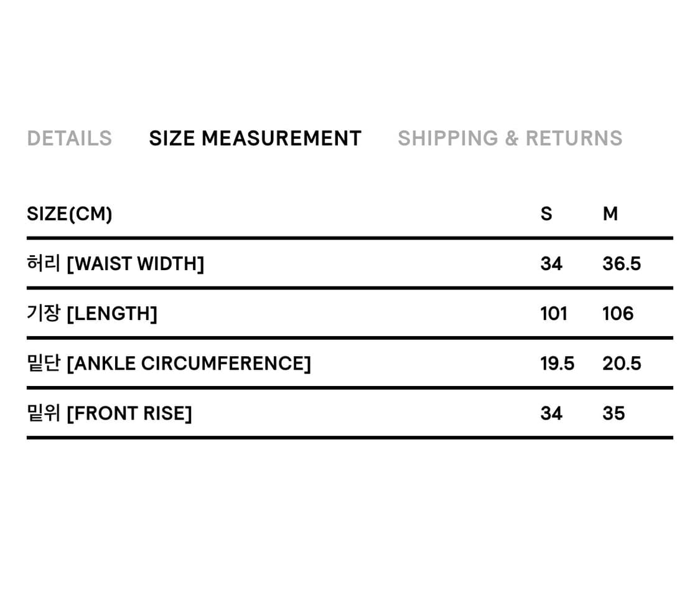Click the S size column header
700x592 pixels.
tap(546, 214)
